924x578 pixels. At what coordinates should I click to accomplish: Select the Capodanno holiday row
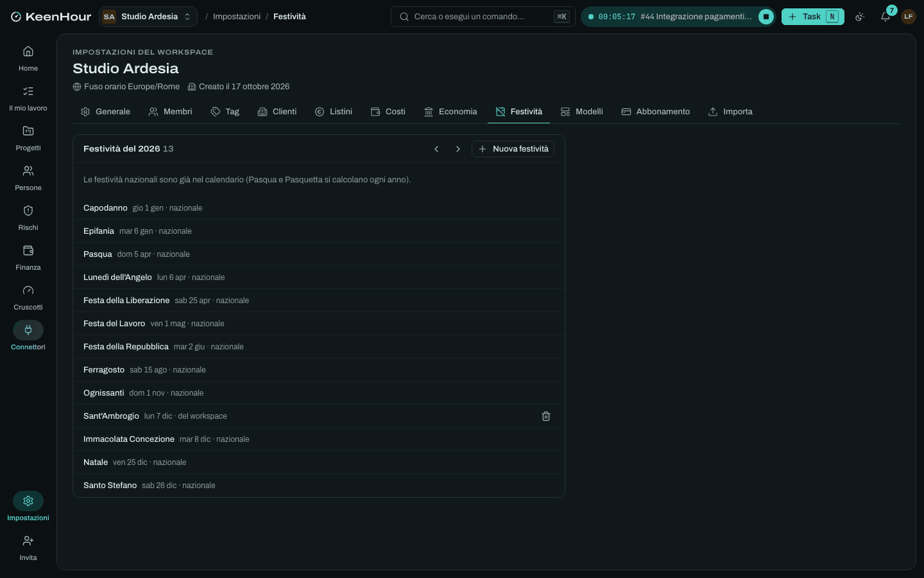319,208
